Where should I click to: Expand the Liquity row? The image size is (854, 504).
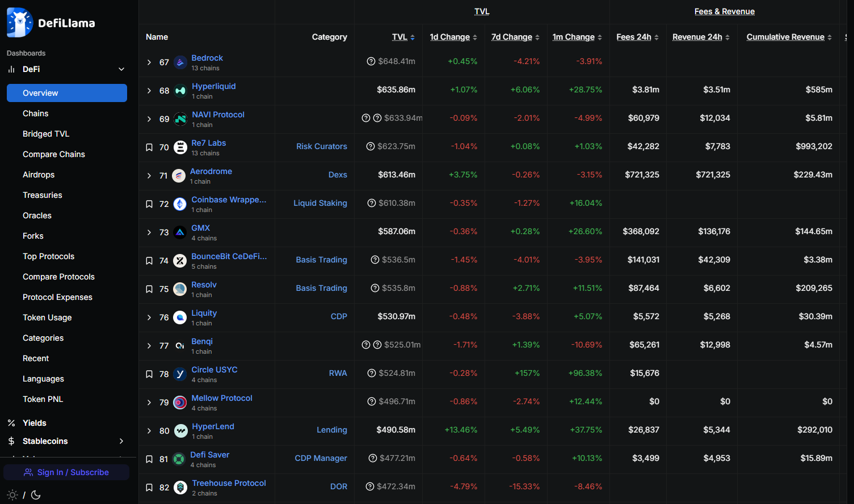149,317
